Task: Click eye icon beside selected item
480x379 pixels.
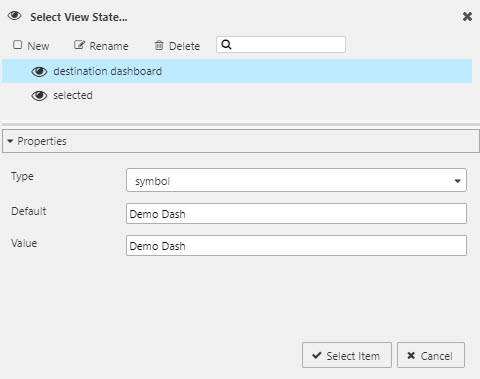Action: (x=39, y=96)
